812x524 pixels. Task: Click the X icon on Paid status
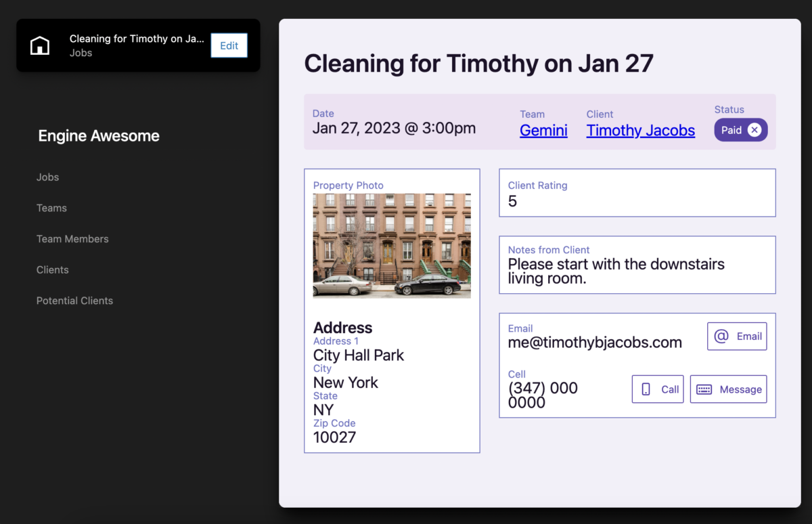(x=754, y=130)
